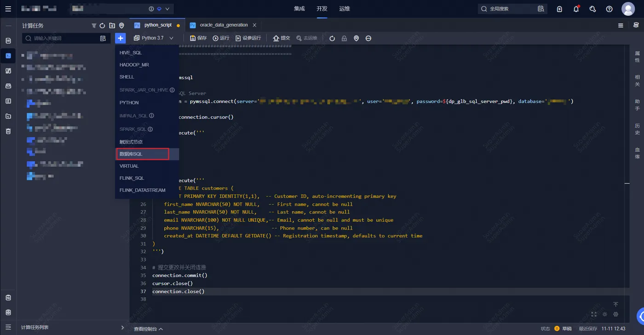Open the 血缘 lineage side panel
644x335 pixels.
pyautogui.click(x=637, y=153)
